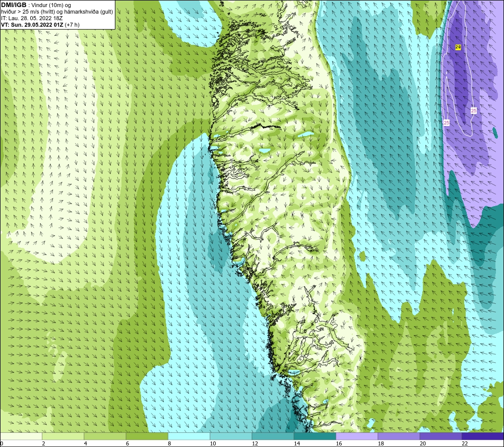Pick the 20–22 m/s violet legend swatch
This screenshot has height=447, width=504.
click(440, 436)
